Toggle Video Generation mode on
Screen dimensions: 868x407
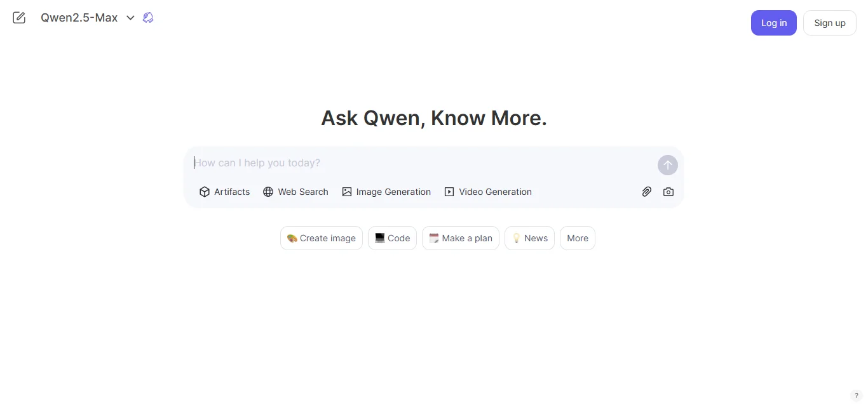point(488,191)
